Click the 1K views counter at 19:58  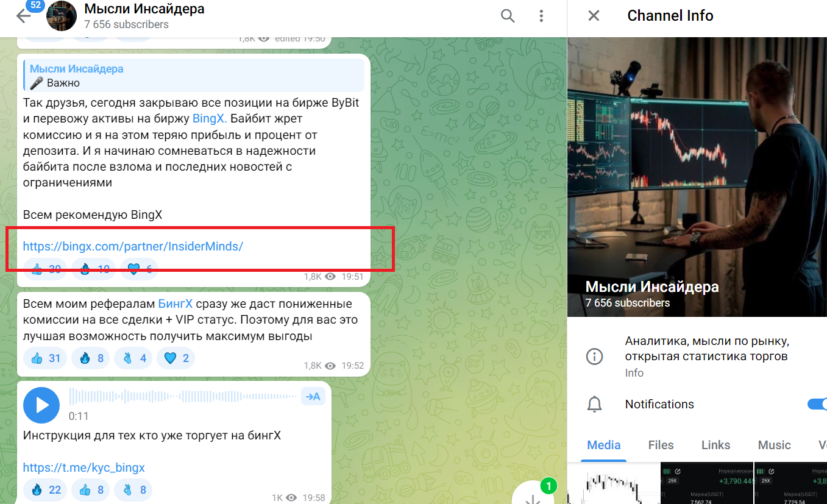coord(284,498)
